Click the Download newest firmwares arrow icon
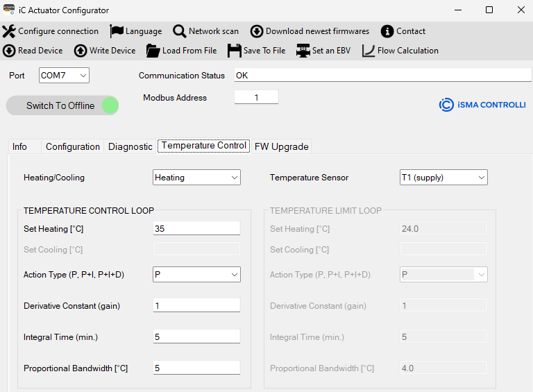This screenshot has width=533, height=392. click(x=257, y=31)
